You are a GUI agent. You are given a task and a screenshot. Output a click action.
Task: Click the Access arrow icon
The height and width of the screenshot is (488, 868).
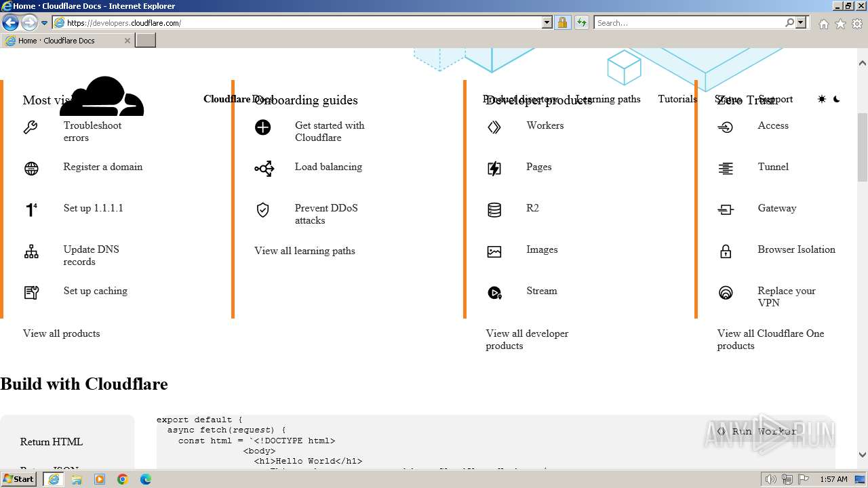726,127
